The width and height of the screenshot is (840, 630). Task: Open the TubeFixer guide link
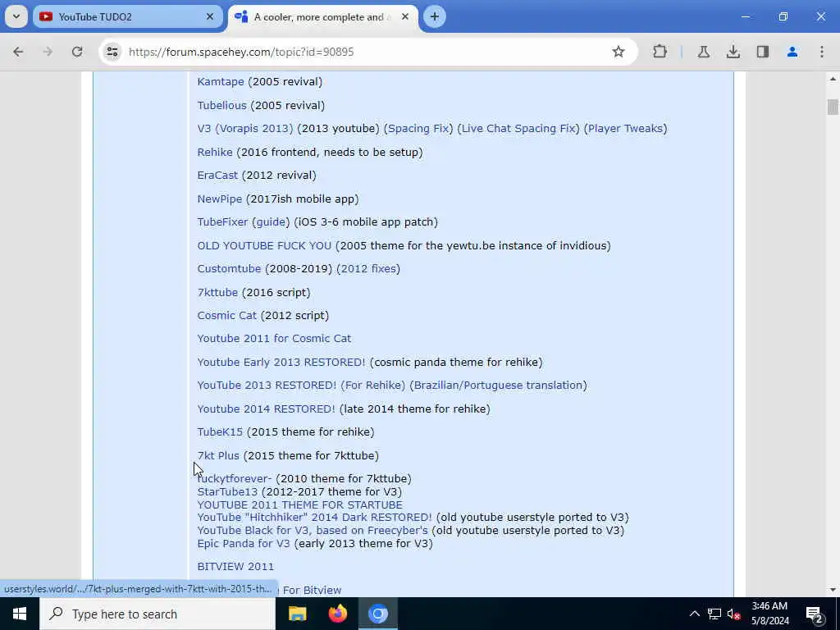[x=271, y=221]
